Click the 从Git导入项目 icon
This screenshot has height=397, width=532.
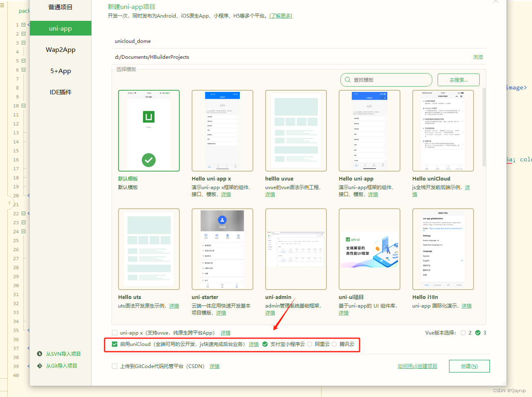pyautogui.click(x=40, y=366)
